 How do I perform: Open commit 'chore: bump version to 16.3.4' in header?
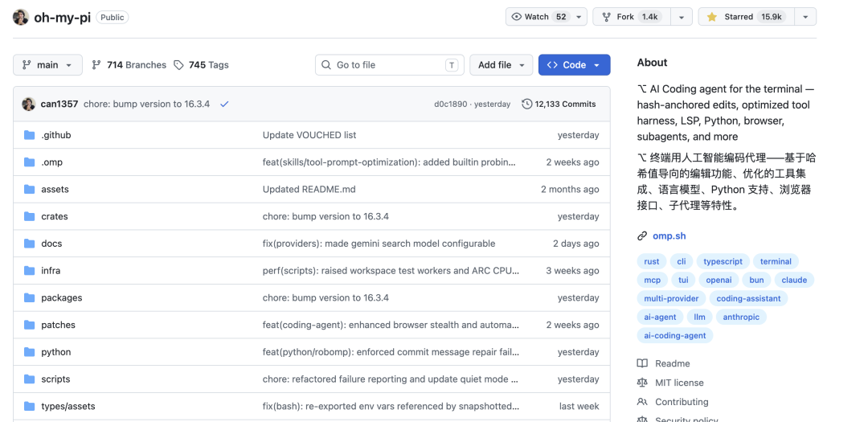147,104
